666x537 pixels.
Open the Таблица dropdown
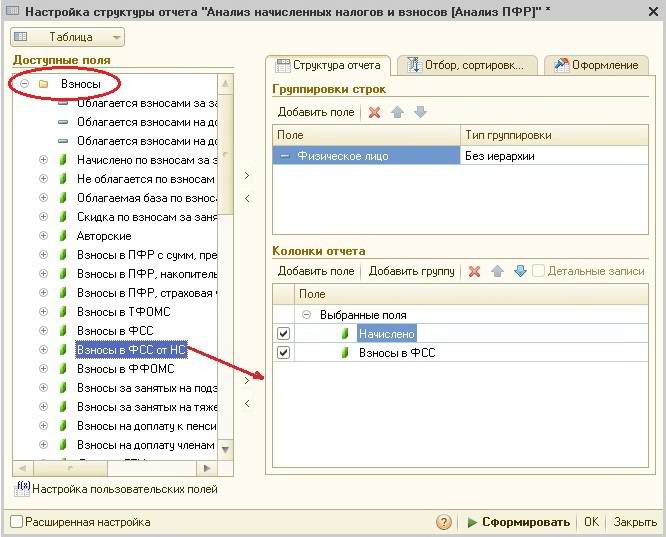pos(68,37)
